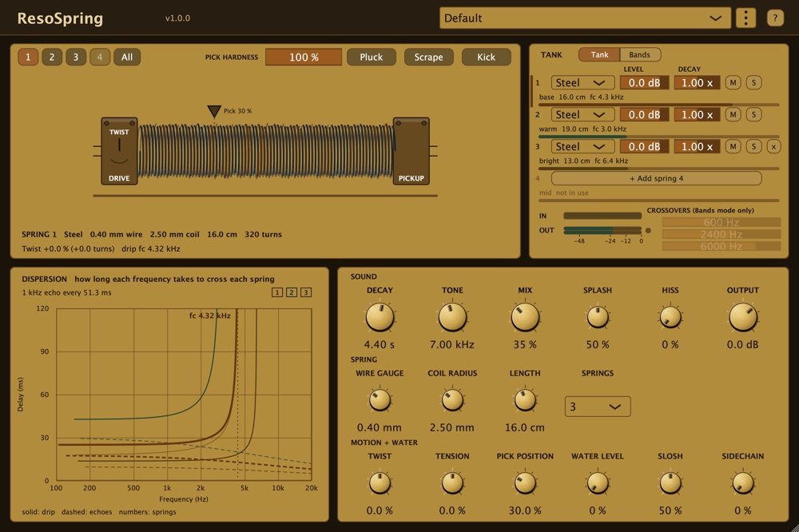Remove spring 3 with the x button
The image size is (799, 532).
click(773, 147)
